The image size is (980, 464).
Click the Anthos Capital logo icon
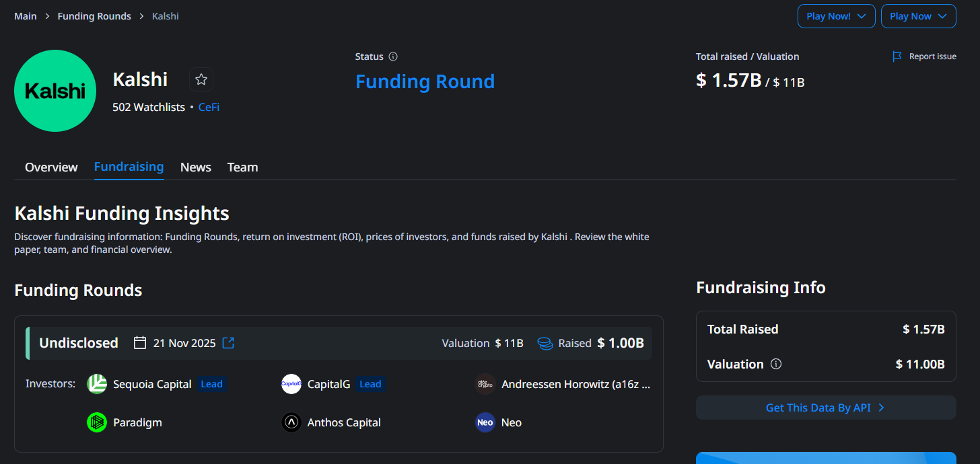click(291, 422)
